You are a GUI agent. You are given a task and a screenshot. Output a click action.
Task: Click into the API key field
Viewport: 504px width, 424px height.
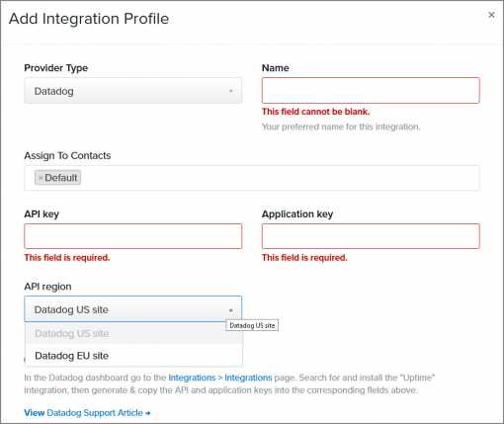[x=133, y=236]
